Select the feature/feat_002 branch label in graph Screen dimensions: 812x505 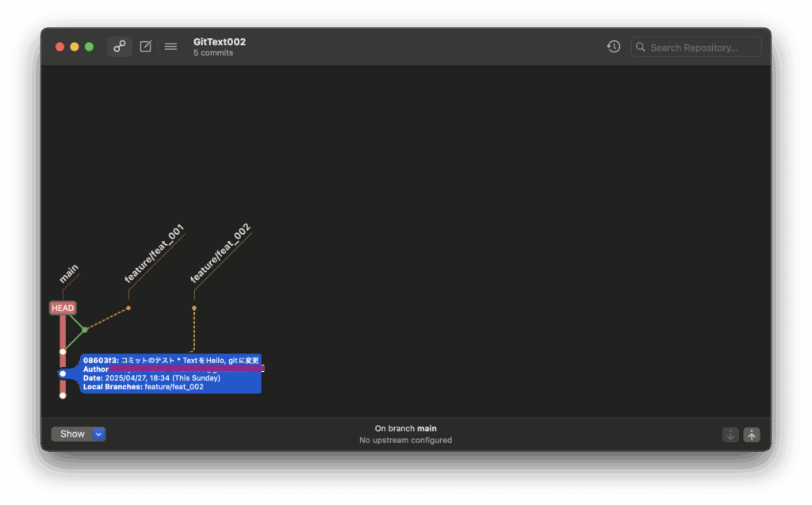coord(220,253)
